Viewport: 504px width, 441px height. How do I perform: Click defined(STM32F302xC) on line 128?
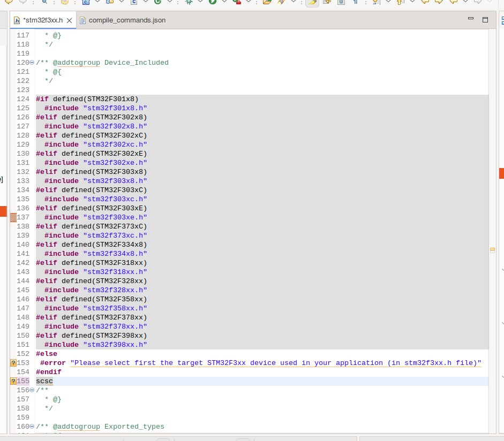coord(104,135)
